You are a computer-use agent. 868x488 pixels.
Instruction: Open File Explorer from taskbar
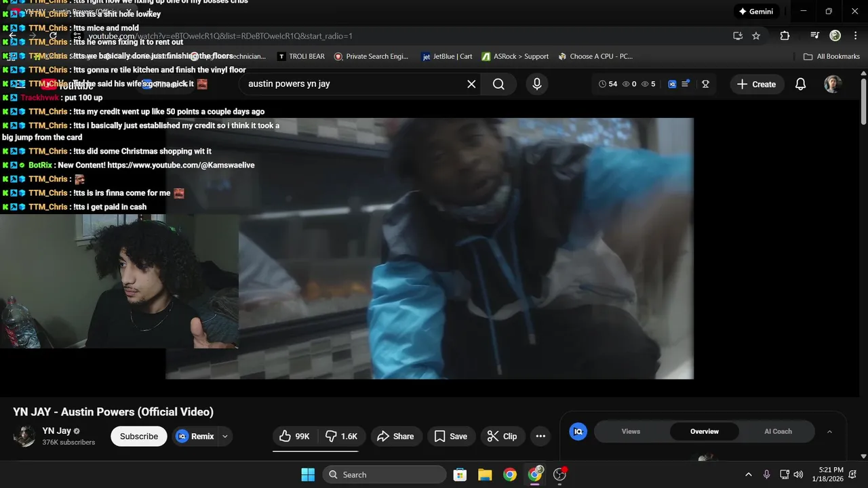(485, 474)
